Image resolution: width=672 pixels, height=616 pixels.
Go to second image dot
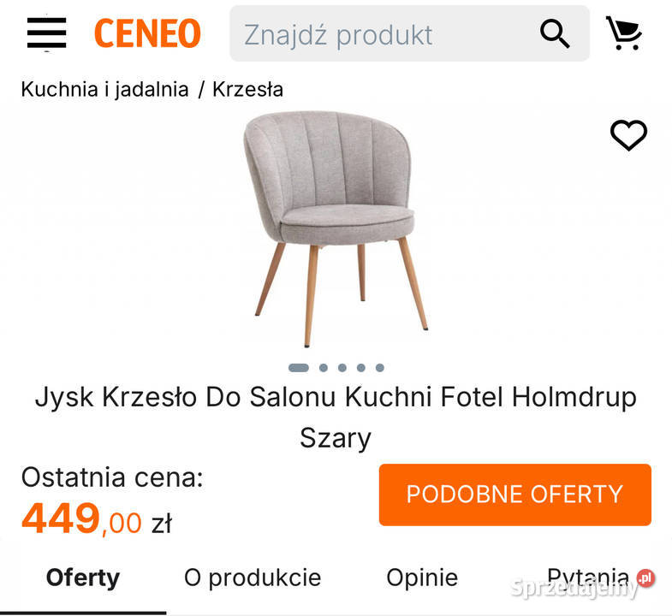click(x=324, y=368)
